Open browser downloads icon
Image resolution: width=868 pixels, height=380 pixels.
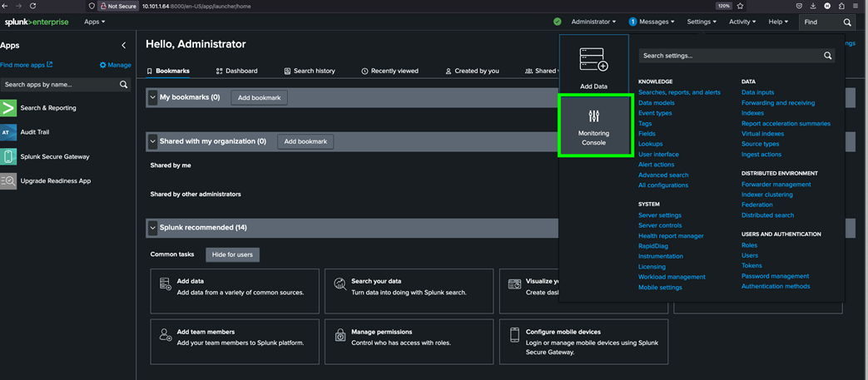(x=812, y=6)
